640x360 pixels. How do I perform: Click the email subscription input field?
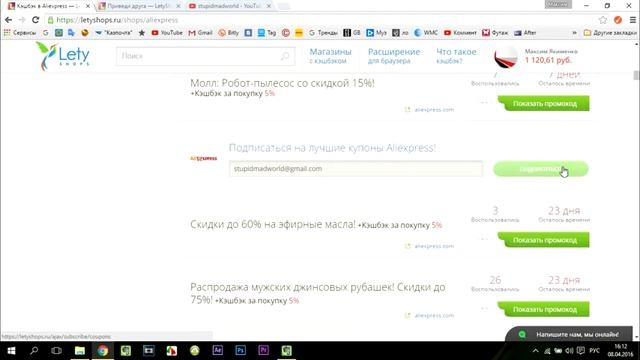pyautogui.click(x=356, y=169)
